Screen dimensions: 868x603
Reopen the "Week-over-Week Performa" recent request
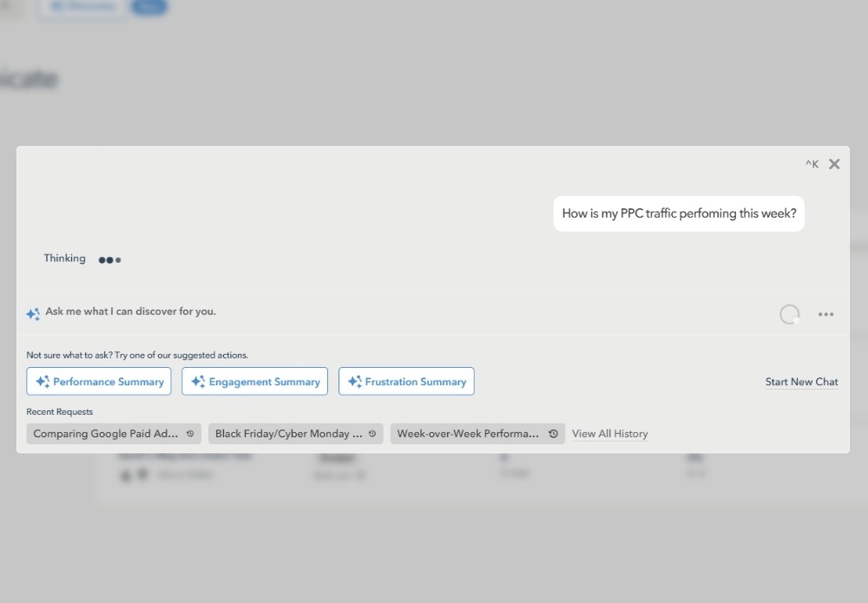[x=469, y=433]
